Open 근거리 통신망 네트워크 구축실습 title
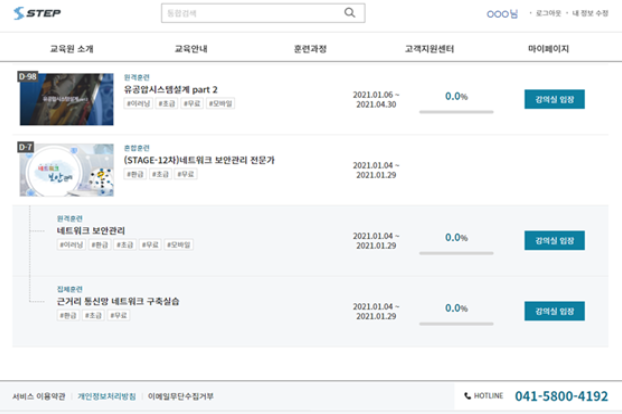 118,301
